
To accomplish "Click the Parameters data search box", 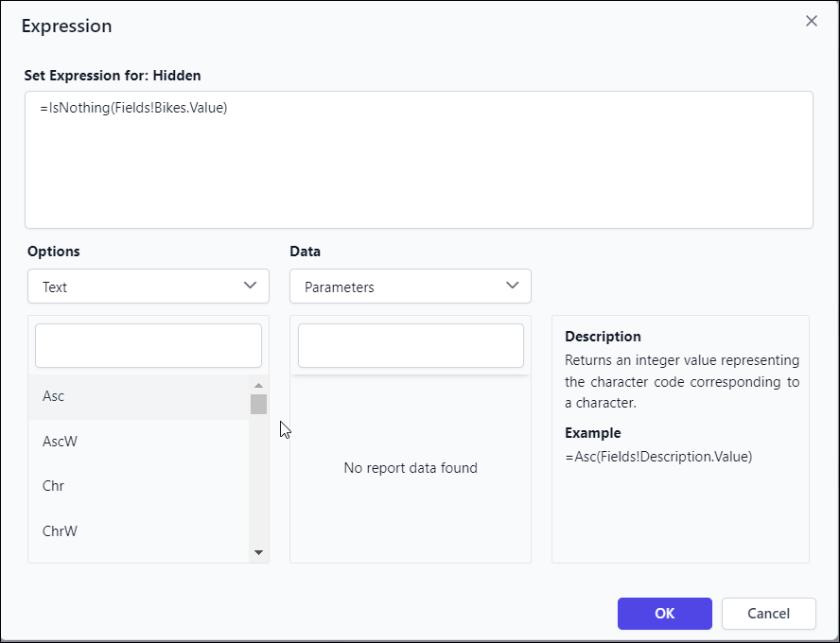I will [410, 345].
